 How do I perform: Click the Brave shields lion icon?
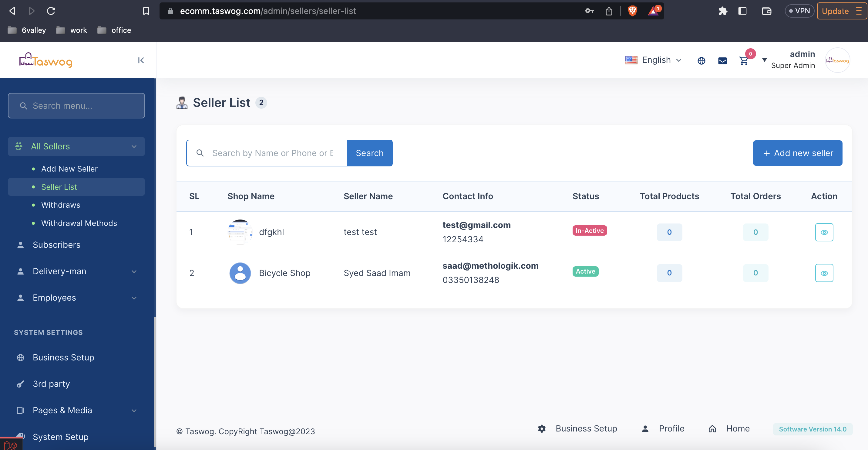[x=632, y=11]
